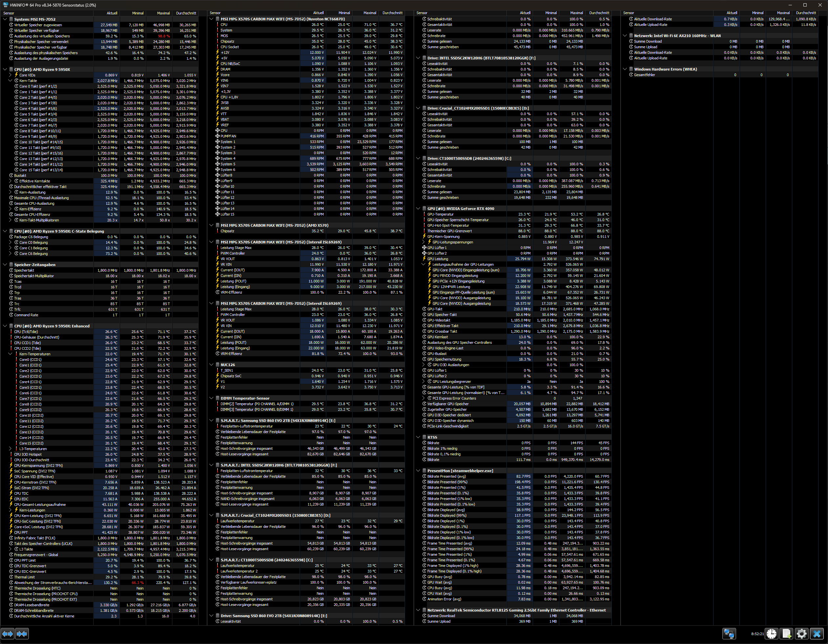Click the first Durchschnitt column header
This screenshot has height=644, width=828.
[186, 13]
